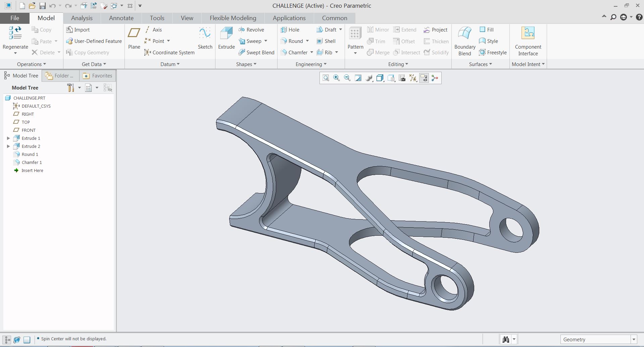Select Round 1 in model tree
The height and width of the screenshot is (347, 644).
click(26, 155)
